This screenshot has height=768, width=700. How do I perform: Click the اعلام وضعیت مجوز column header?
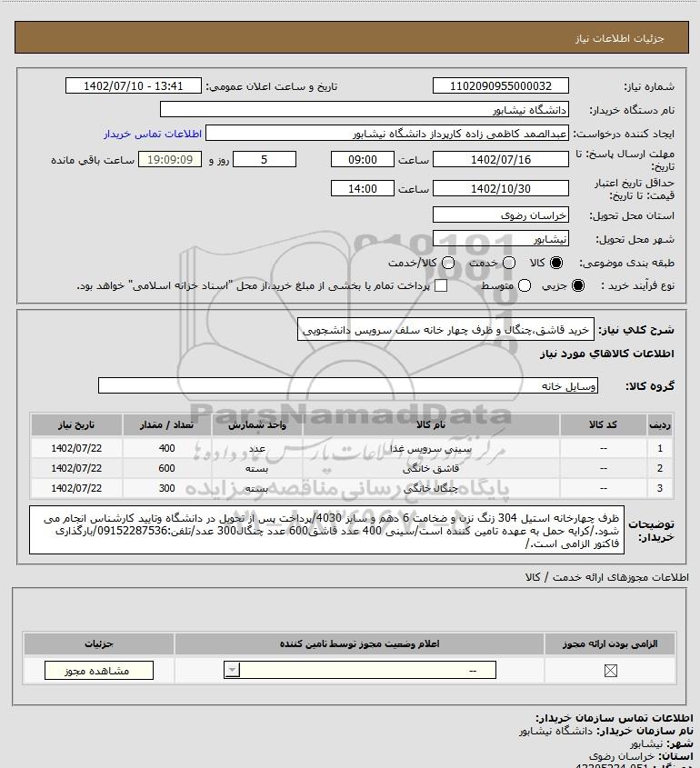tap(360, 643)
